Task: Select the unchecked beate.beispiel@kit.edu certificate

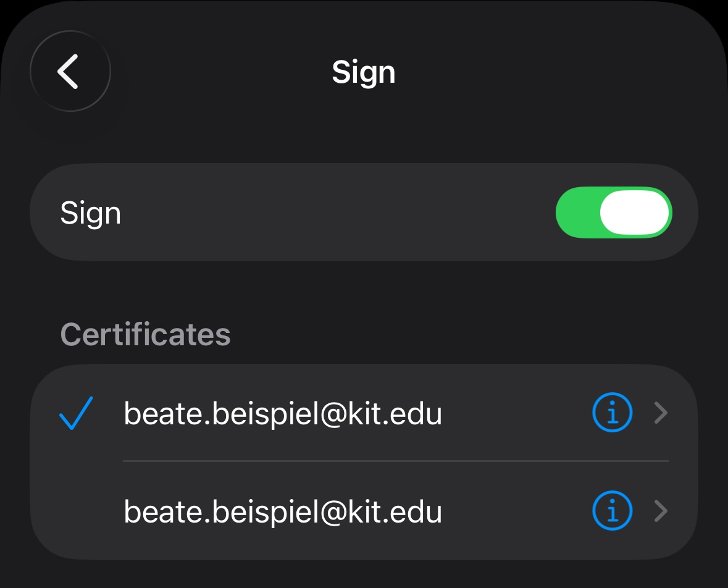Action: [x=283, y=511]
